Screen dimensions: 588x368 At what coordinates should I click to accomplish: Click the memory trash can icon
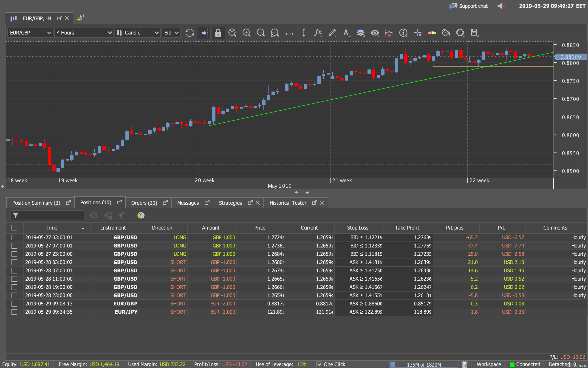[x=464, y=364]
